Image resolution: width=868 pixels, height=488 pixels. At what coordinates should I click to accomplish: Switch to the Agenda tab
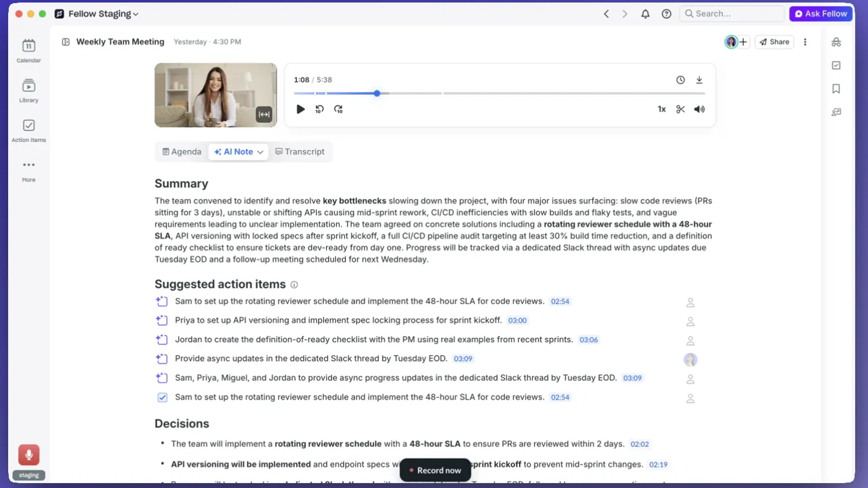182,152
